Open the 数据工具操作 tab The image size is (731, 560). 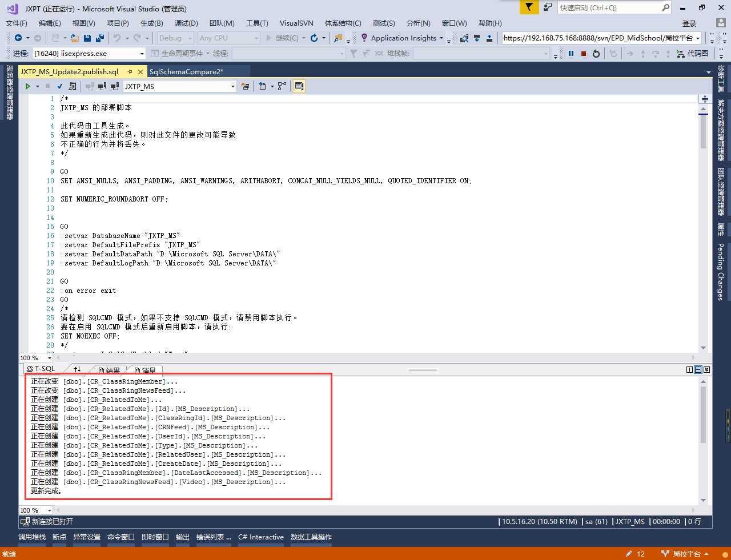[x=311, y=537]
